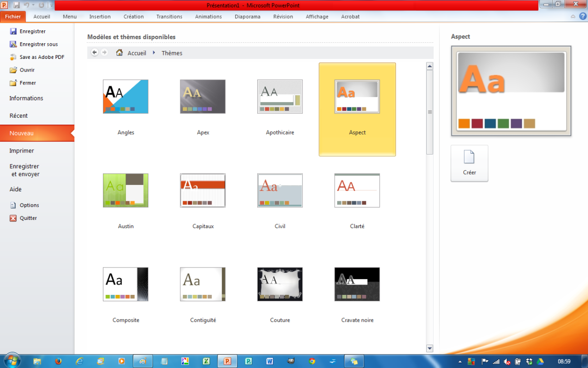Open the Affichage tab
The width and height of the screenshot is (588, 368).
[317, 17]
